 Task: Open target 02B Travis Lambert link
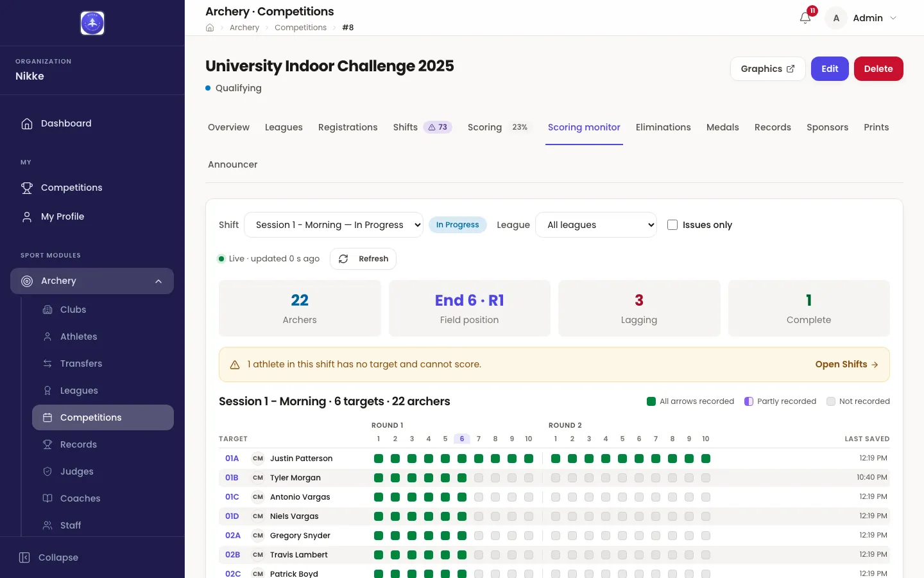[x=232, y=555]
